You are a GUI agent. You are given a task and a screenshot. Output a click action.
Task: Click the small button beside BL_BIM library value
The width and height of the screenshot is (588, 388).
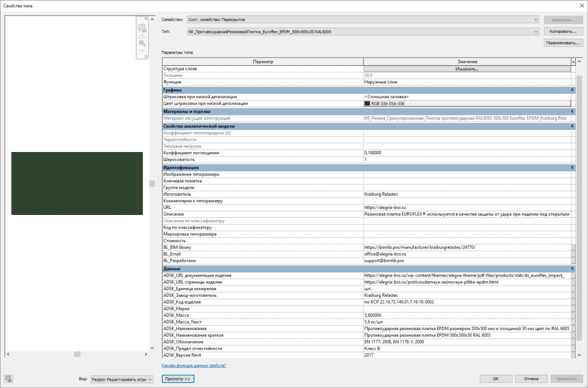pos(573,248)
